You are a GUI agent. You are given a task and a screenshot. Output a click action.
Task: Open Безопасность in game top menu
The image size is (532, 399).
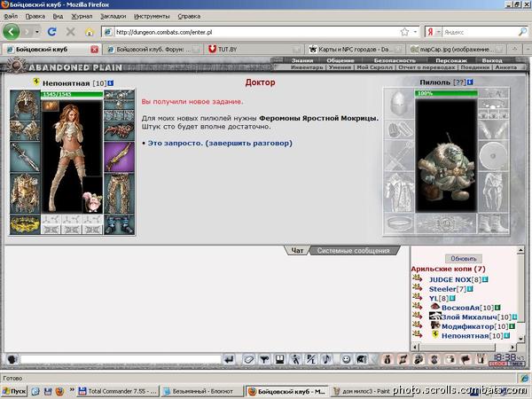(395, 60)
